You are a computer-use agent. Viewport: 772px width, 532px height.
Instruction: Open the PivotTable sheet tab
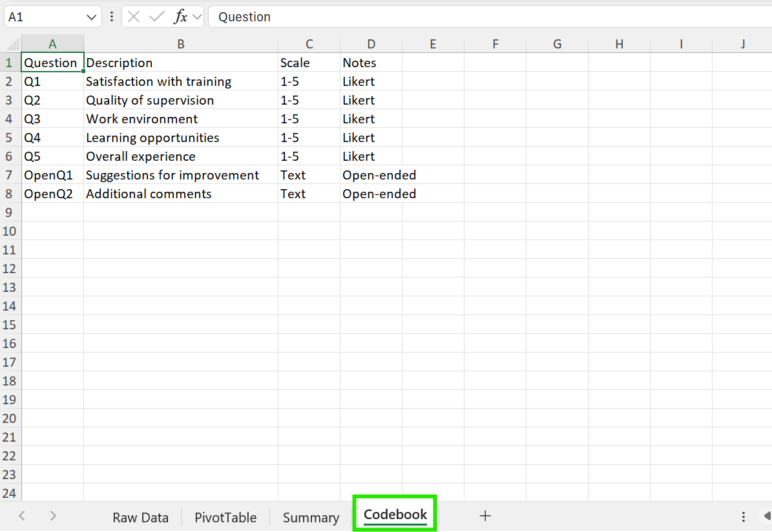(x=225, y=517)
